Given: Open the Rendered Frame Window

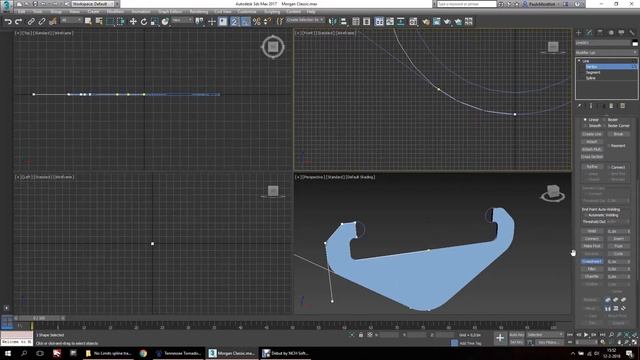Looking at the screenshot, I should [437, 21].
